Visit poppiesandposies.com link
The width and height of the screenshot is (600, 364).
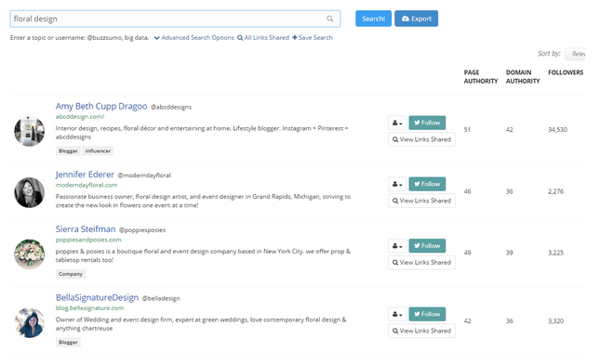coord(88,240)
